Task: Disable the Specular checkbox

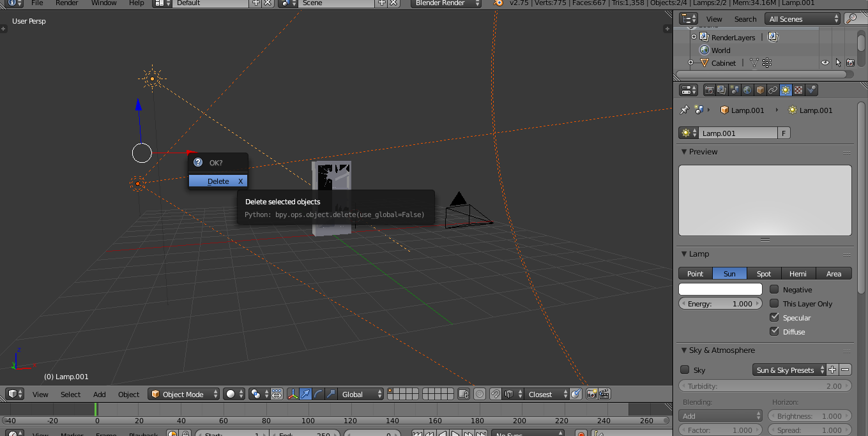Action: click(x=774, y=317)
